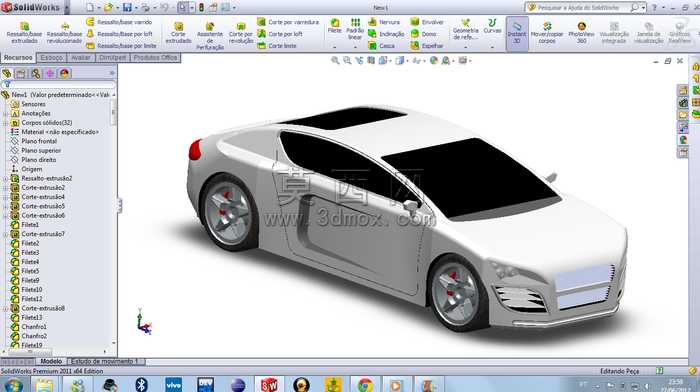Expand the Anotações tree node
Image resolution: width=700 pixels, height=392 pixels.
(x=5, y=113)
